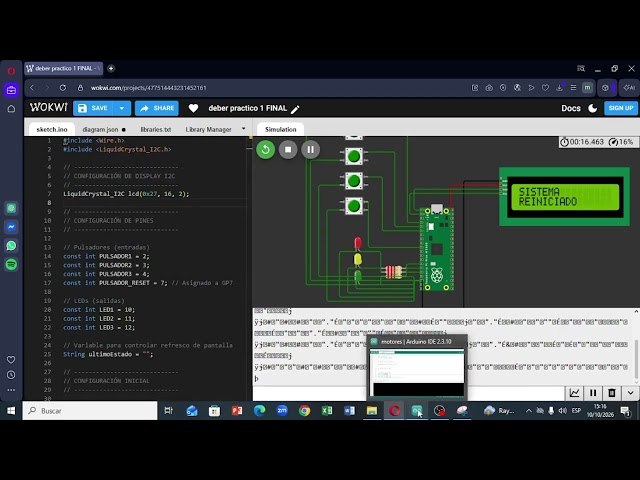This screenshot has width=640, height=480.
Task: Click the Wokwi logo
Action: pyautogui.click(x=49, y=107)
